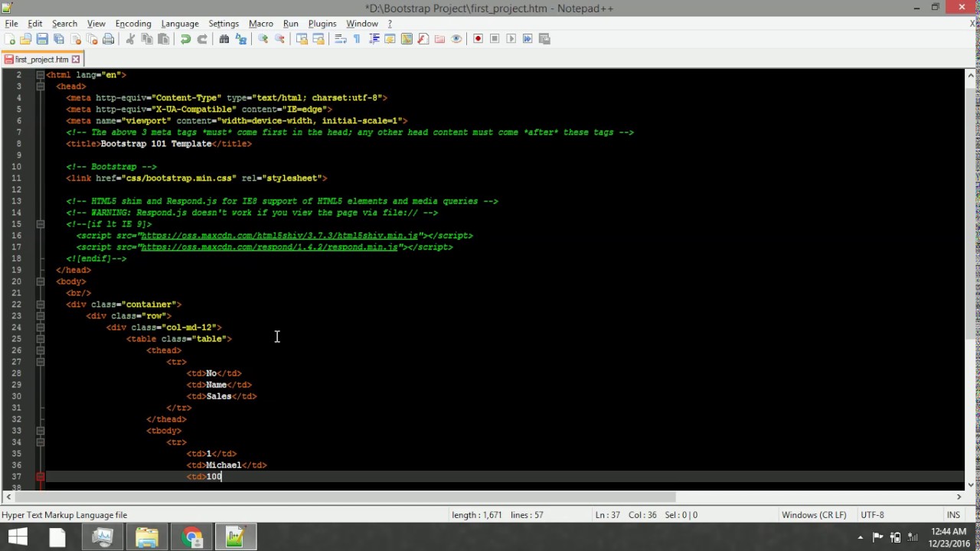
Task: Open the Encoding menu
Action: (x=133, y=24)
